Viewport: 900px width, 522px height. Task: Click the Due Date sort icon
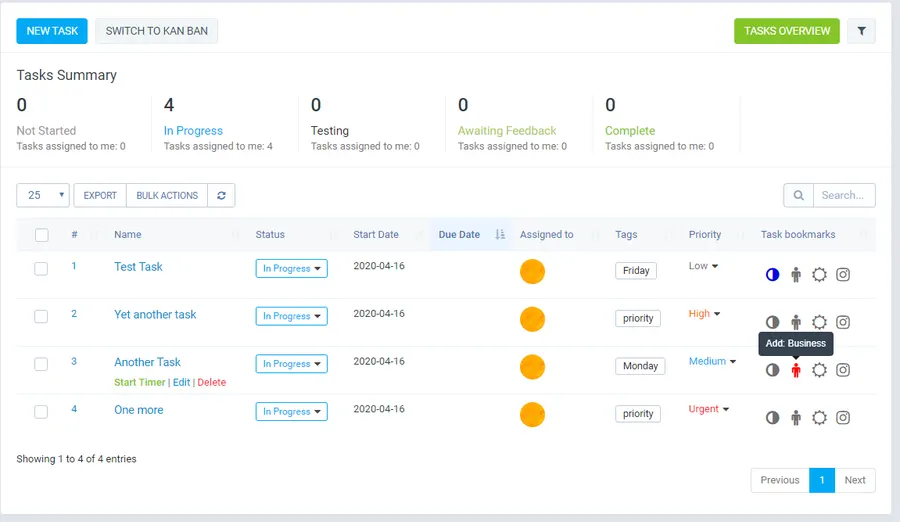500,234
